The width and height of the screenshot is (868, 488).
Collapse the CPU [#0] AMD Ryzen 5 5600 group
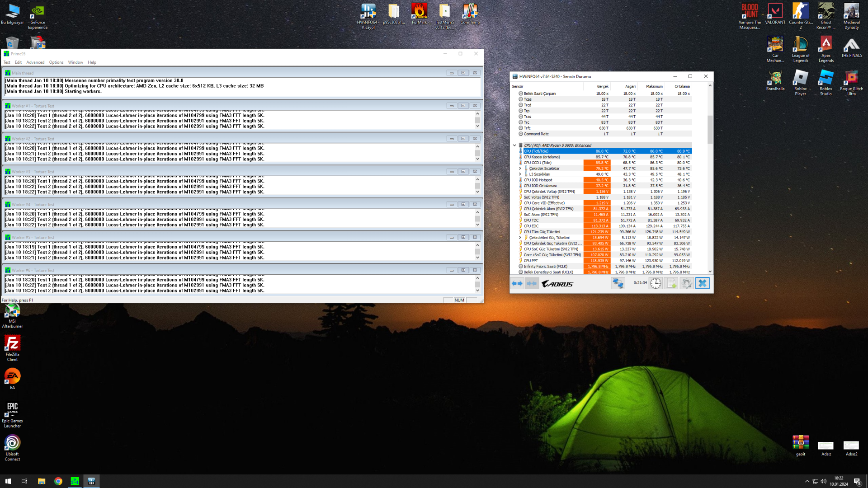click(x=514, y=145)
